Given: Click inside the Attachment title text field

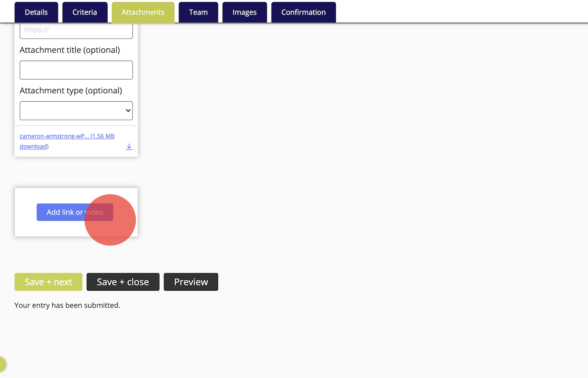Looking at the screenshot, I should pyautogui.click(x=76, y=70).
